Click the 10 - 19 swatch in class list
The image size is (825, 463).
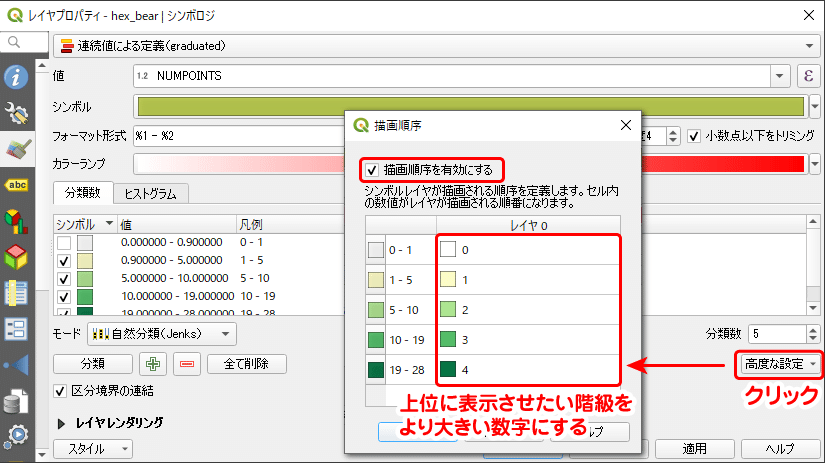pos(85,296)
